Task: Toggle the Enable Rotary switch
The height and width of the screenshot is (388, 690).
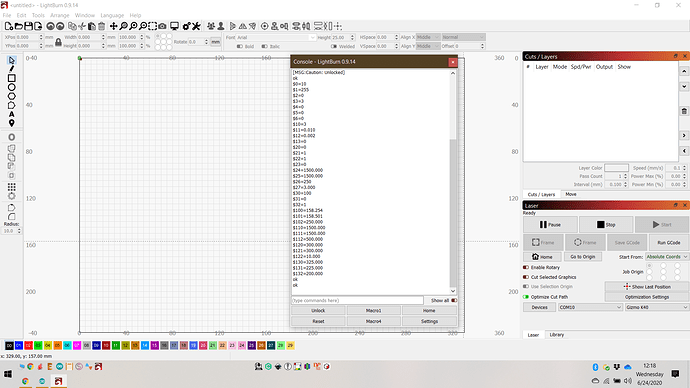Action: coord(526,267)
